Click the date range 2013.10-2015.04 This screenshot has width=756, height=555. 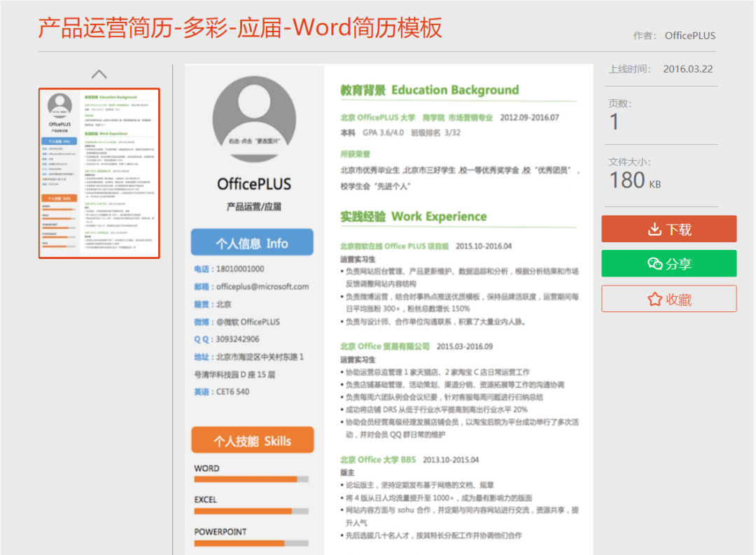(451, 460)
